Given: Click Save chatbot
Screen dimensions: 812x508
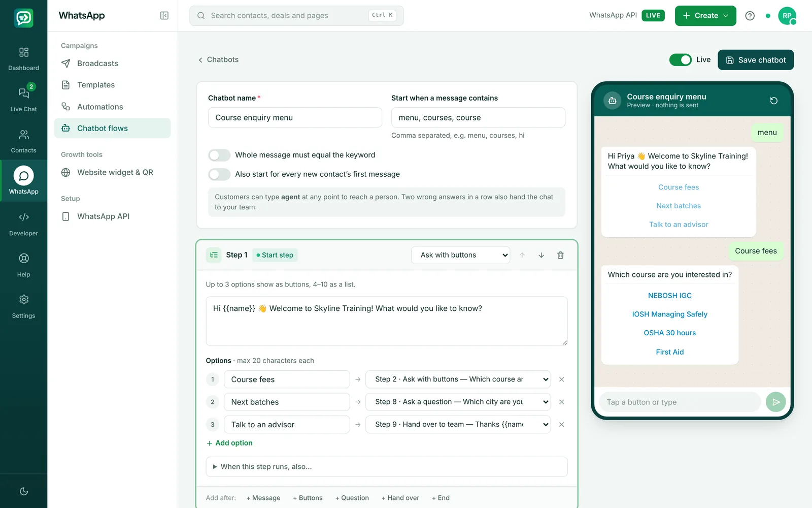Looking at the screenshot, I should click(755, 60).
